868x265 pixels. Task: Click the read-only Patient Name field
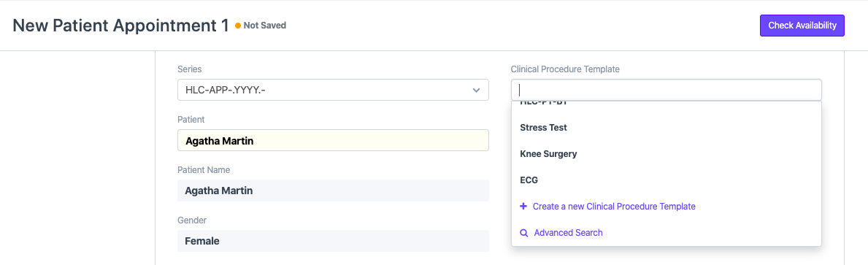tap(333, 191)
